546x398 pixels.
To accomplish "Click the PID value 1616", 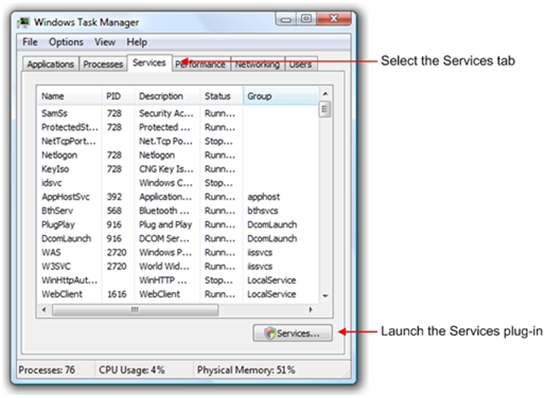I will click(x=117, y=294).
